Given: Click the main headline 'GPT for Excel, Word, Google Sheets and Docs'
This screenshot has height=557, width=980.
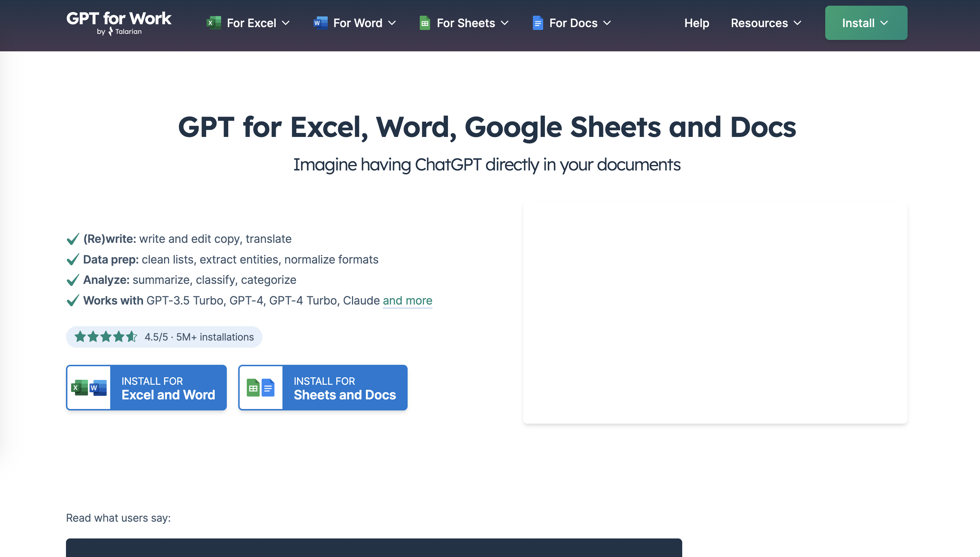Looking at the screenshot, I should click(487, 127).
